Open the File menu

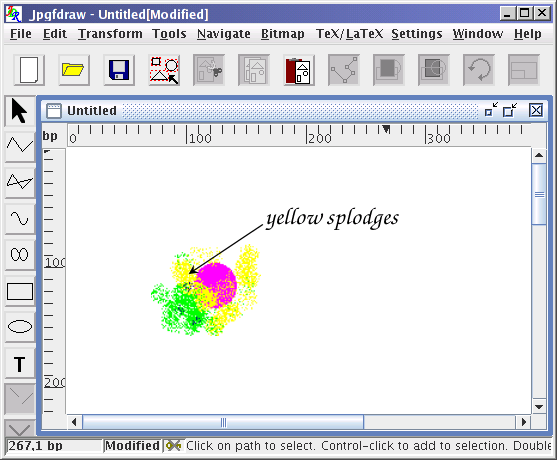click(21, 34)
